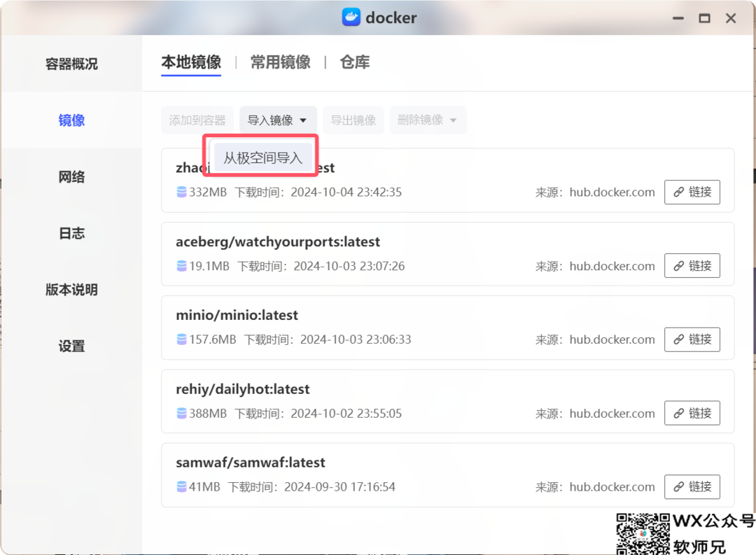
Task: Click the storage icon beside 157.6MB
Action: (181, 339)
